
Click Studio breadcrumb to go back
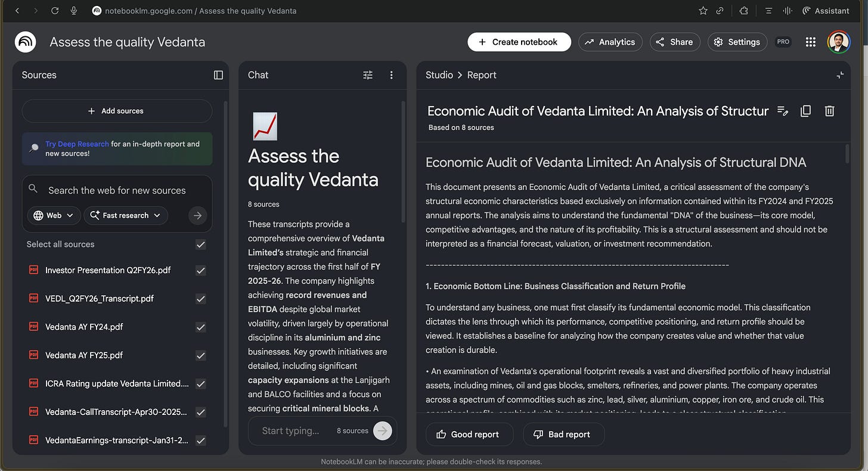click(x=439, y=75)
